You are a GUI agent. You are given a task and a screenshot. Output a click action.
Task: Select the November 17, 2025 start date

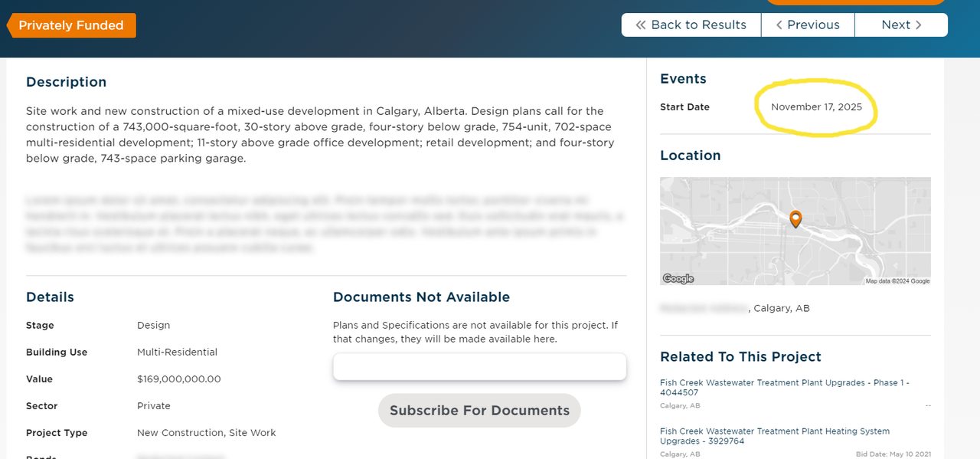coord(816,107)
